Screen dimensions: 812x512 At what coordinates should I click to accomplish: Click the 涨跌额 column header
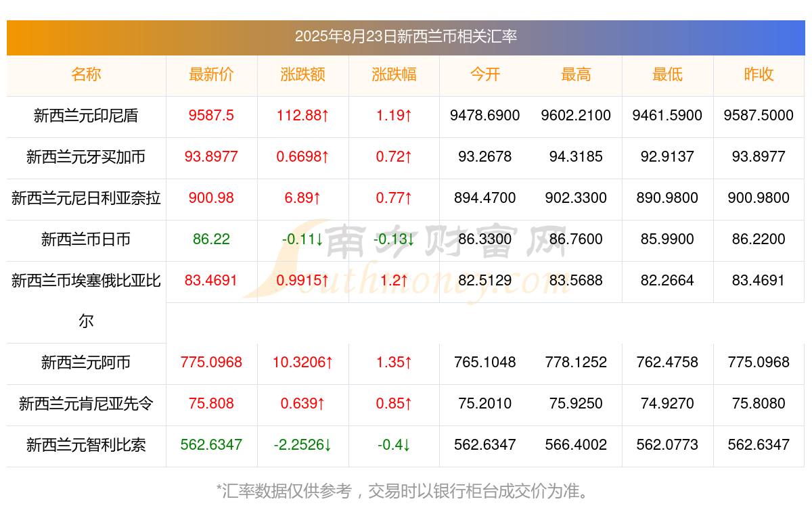(x=302, y=74)
